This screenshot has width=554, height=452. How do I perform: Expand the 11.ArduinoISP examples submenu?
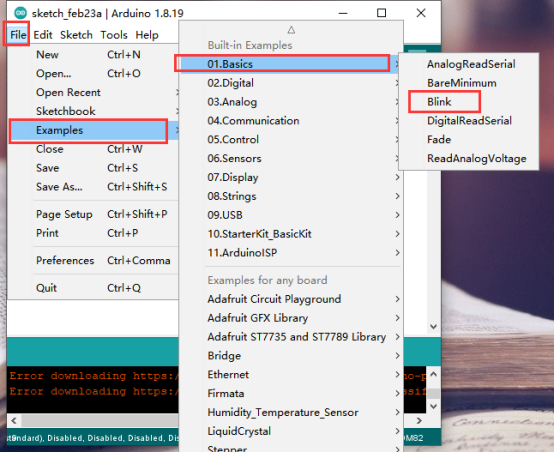(x=291, y=253)
